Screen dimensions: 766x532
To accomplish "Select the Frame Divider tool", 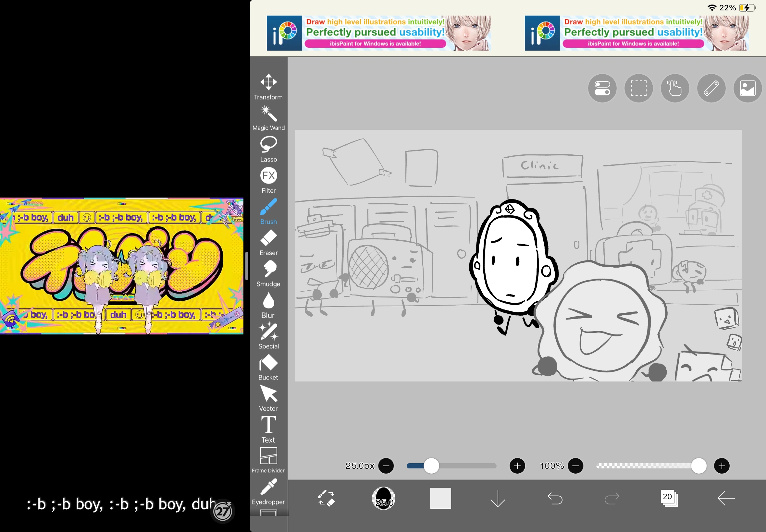I will (x=268, y=457).
